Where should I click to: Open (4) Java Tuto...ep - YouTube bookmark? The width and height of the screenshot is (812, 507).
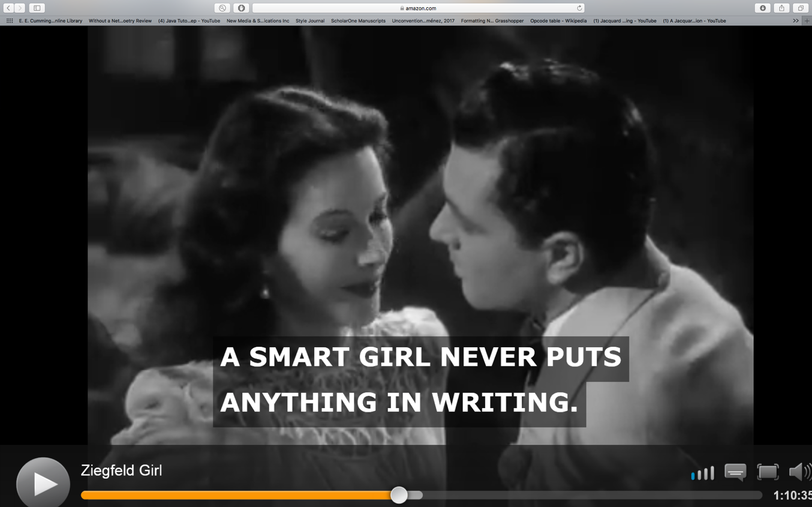click(x=189, y=21)
